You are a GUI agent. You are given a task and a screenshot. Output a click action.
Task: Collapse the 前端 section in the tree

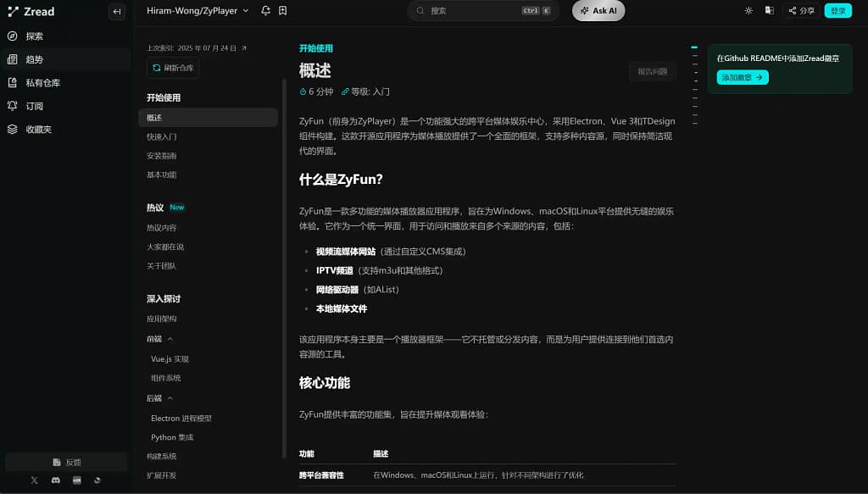(170, 339)
